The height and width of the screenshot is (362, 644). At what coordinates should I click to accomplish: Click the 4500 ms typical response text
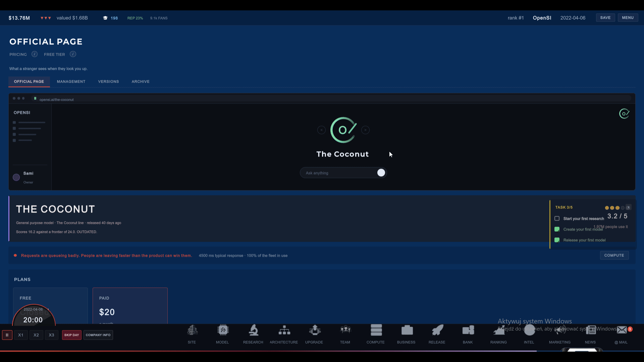(x=221, y=255)
